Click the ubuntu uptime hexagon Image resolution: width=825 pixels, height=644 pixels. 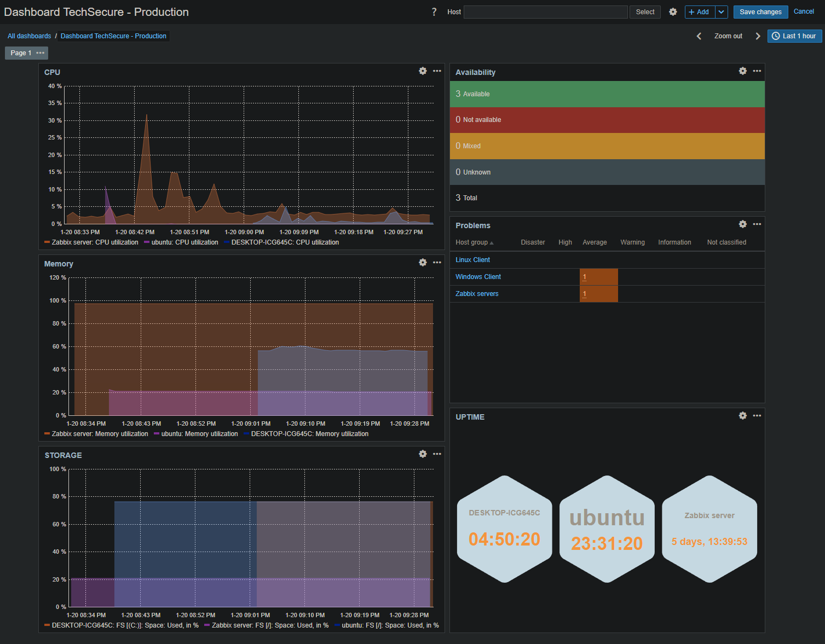pyautogui.click(x=607, y=529)
